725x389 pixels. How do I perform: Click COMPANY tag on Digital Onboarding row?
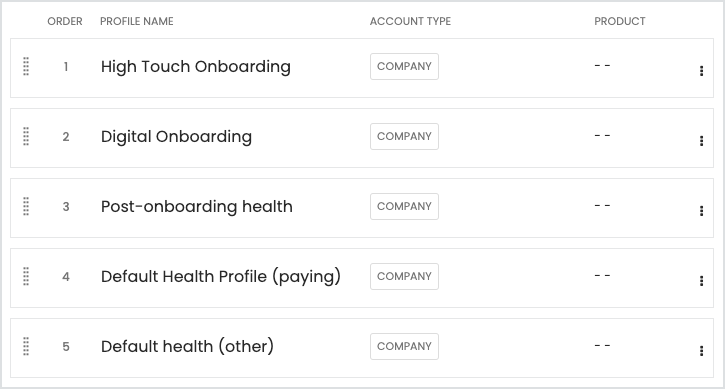404,136
